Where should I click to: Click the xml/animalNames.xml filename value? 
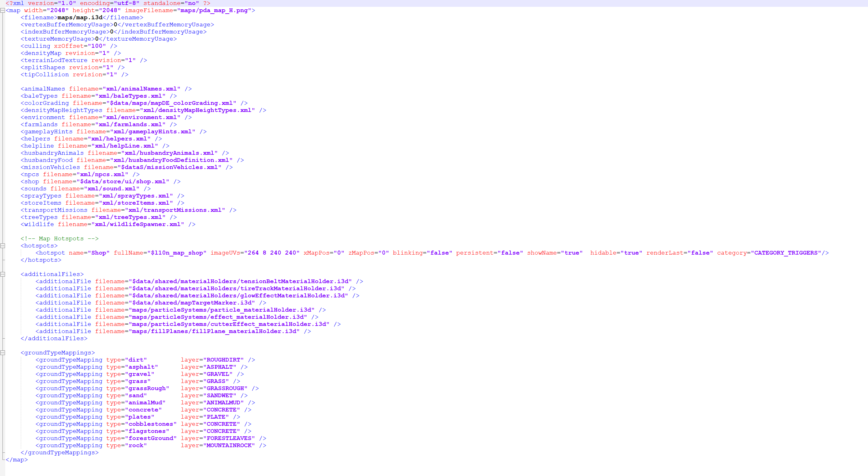point(142,89)
